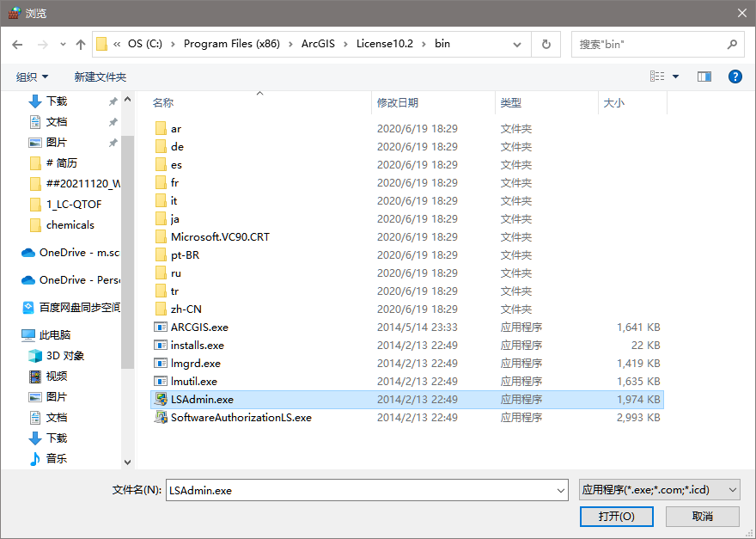Click 新建文件夹 button
Viewport: 756px width, 539px height.
point(101,77)
